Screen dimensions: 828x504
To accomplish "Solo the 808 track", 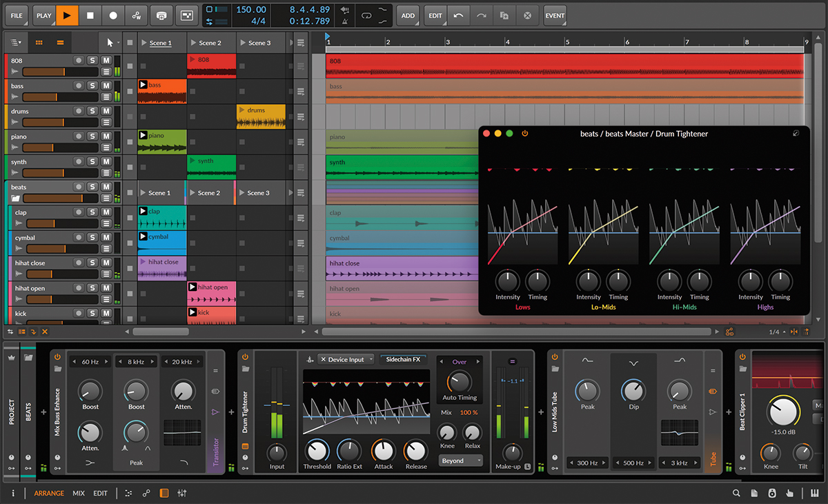I will 92,61.
